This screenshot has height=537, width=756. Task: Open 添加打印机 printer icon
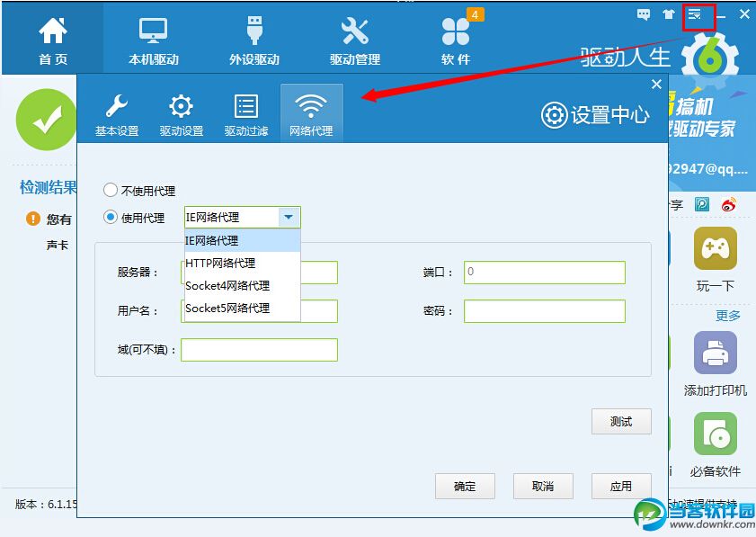coord(715,353)
